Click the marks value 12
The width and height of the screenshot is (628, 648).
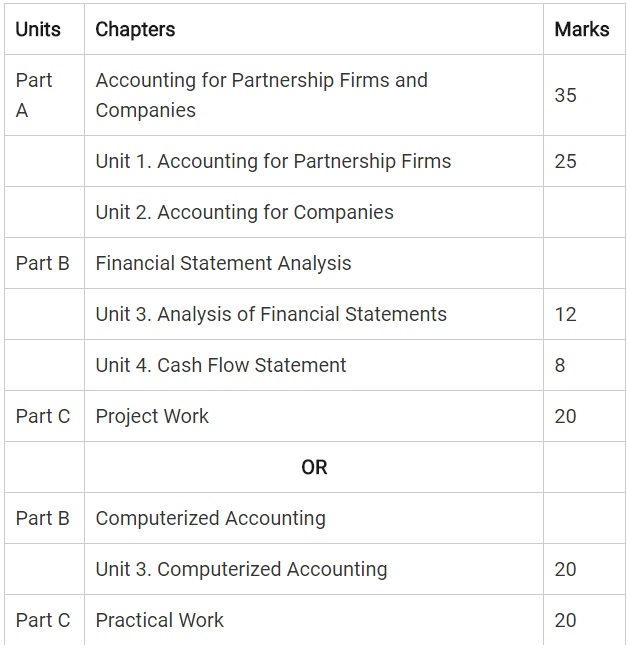[x=565, y=314]
